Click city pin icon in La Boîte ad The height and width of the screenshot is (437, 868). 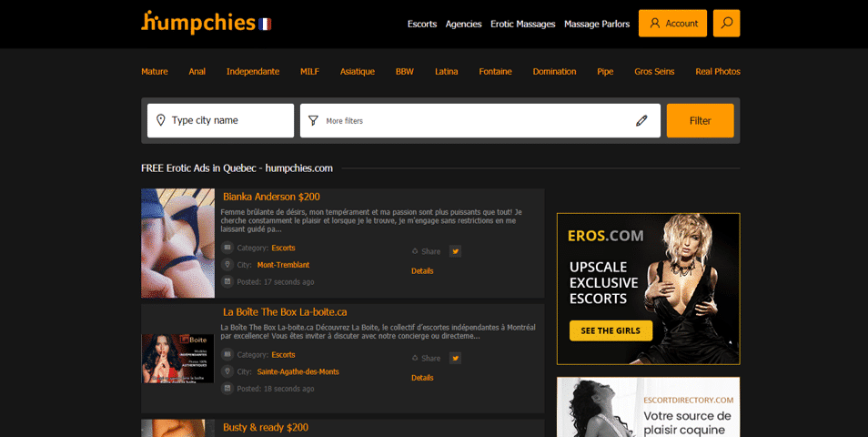pyautogui.click(x=227, y=371)
